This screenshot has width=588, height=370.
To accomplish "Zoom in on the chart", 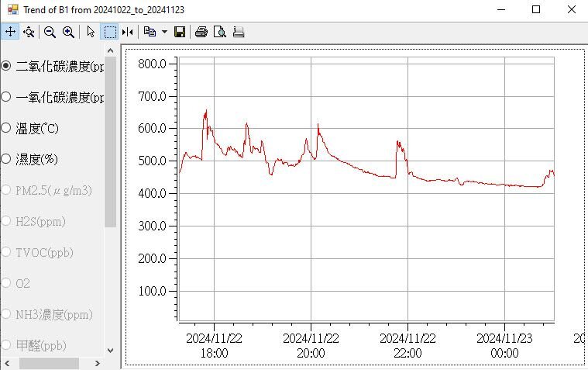I will coord(68,32).
